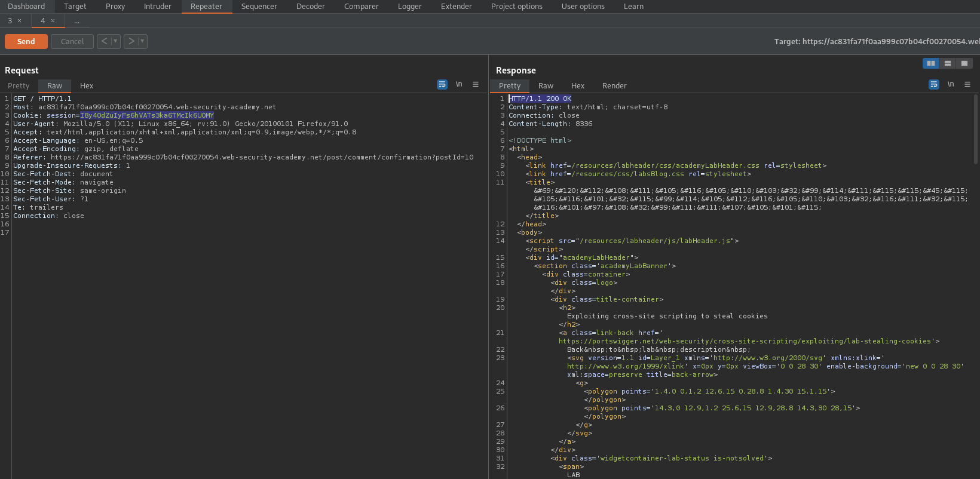The width and height of the screenshot is (980, 479).
Task: Open the Extender tab
Action: (x=457, y=7)
